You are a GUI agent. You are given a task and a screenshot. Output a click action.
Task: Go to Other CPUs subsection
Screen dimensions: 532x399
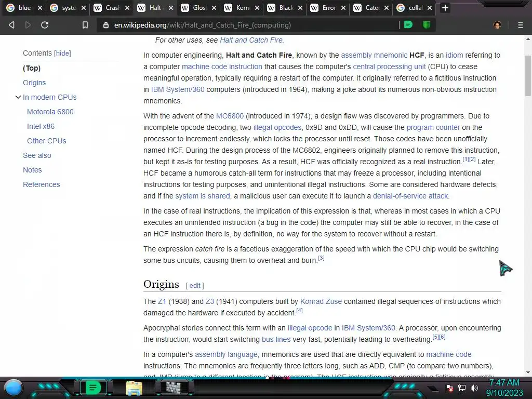(46, 141)
